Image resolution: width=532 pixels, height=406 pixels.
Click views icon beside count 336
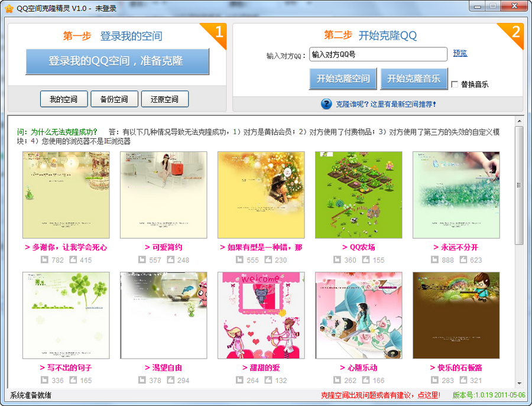point(44,380)
